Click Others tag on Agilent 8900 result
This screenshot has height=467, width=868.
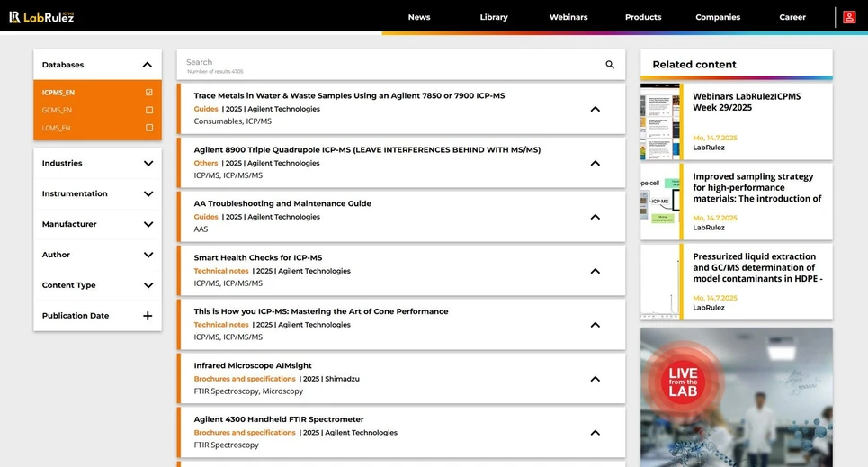click(206, 163)
